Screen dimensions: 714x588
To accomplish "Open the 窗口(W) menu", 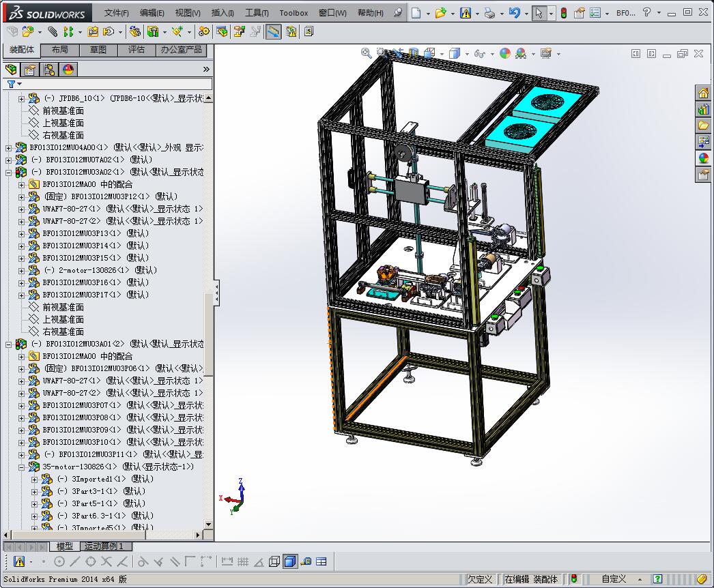I will [x=332, y=13].
